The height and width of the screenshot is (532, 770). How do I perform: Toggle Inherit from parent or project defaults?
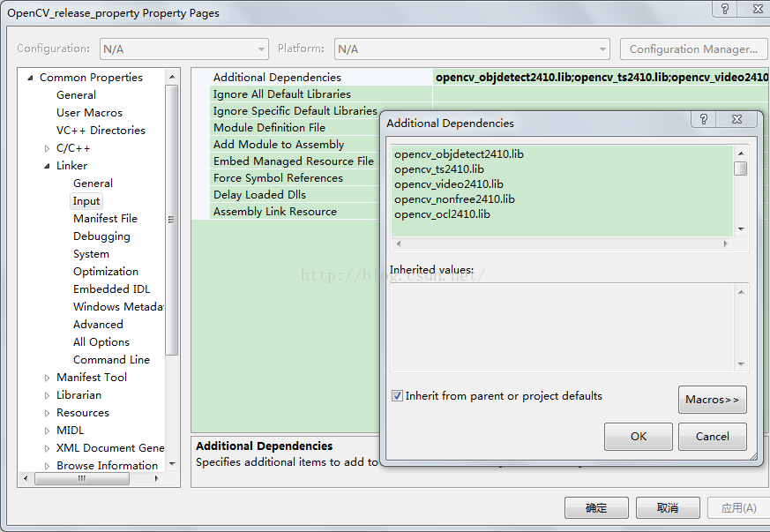[x=397, y=396]
